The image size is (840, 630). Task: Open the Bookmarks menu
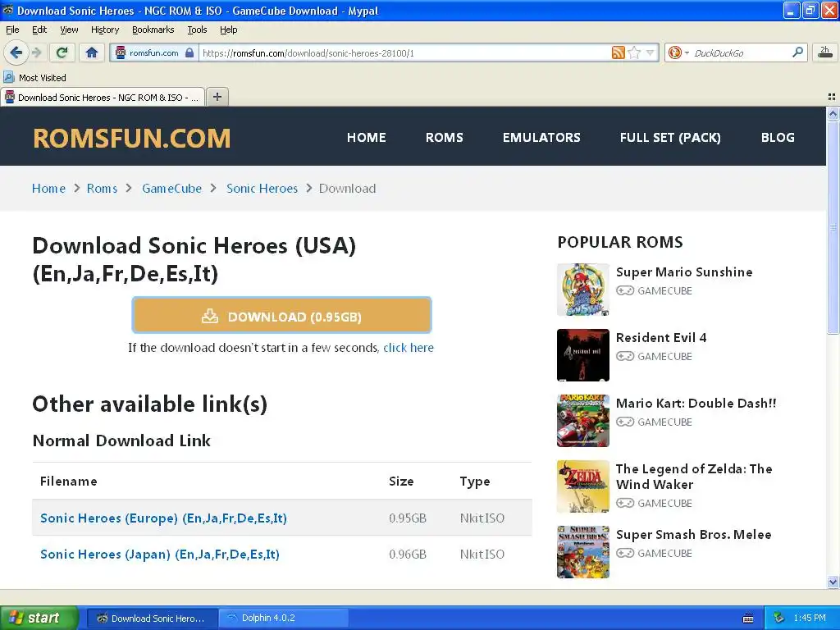153,30
